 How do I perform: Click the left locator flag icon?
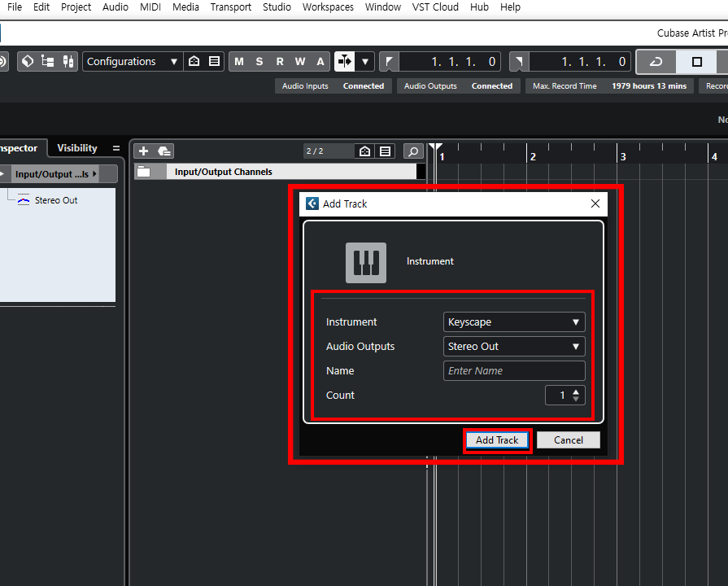(x=389, y=61)
